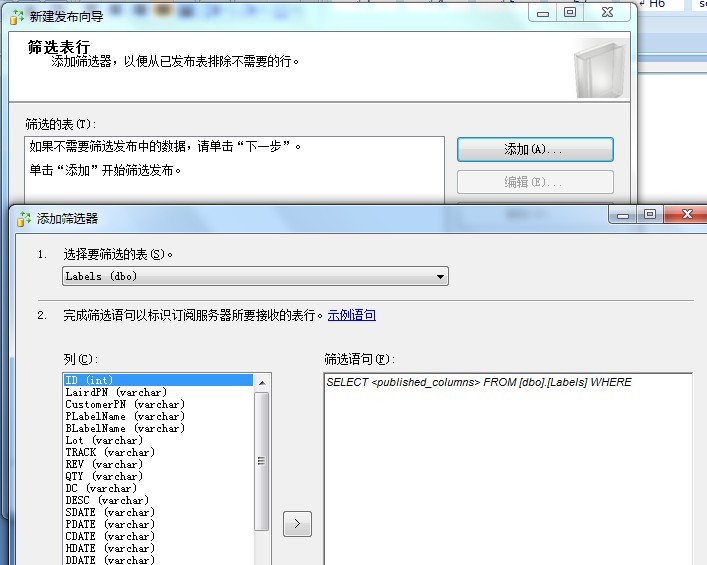Viewport: 707px width, 565px height.
Task: Click the column list scrollbar thumb
Action: (262, 461)
